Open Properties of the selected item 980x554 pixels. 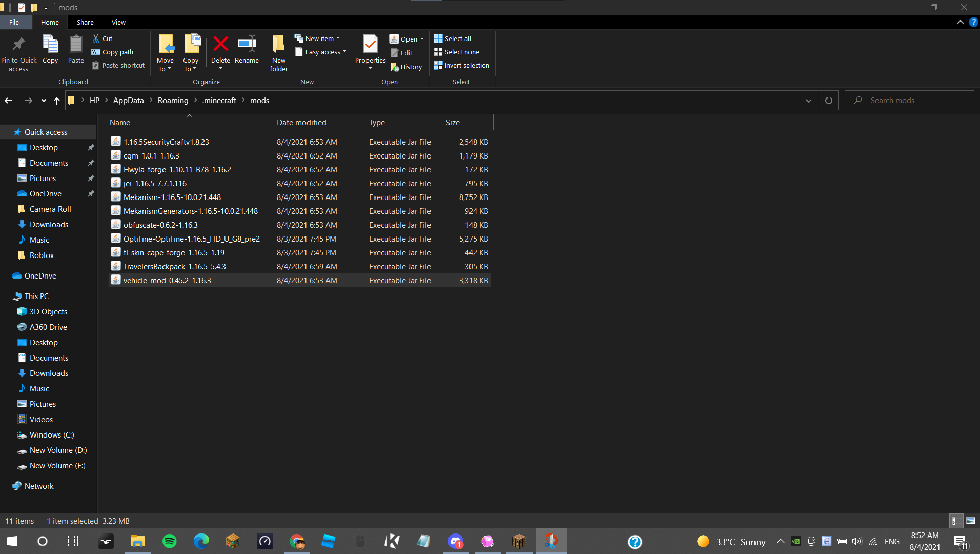[370, 50]
